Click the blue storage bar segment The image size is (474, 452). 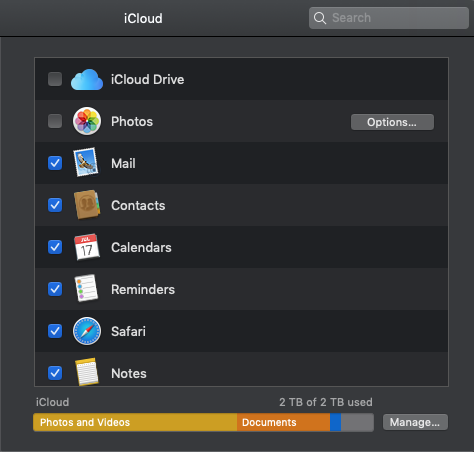coord(335,422)
